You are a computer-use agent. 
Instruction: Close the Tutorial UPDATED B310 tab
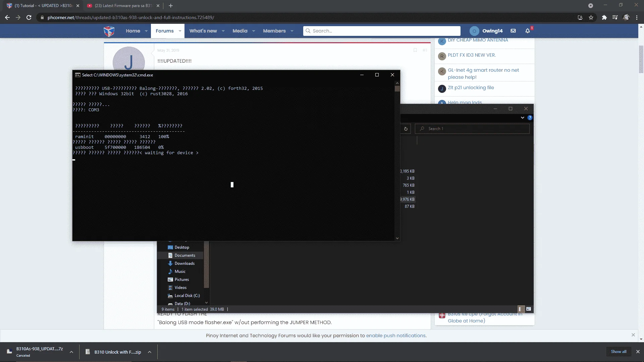click(x=78, y=6)
